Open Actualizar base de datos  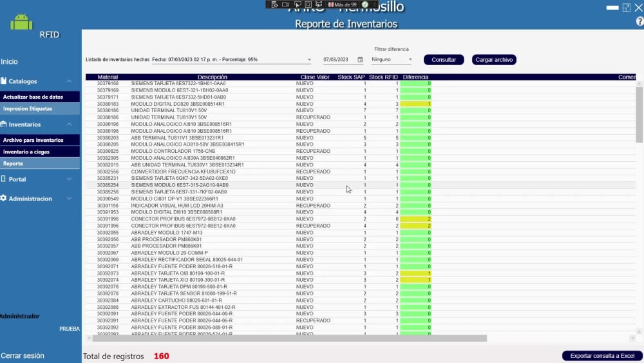(x=40, y=97)
